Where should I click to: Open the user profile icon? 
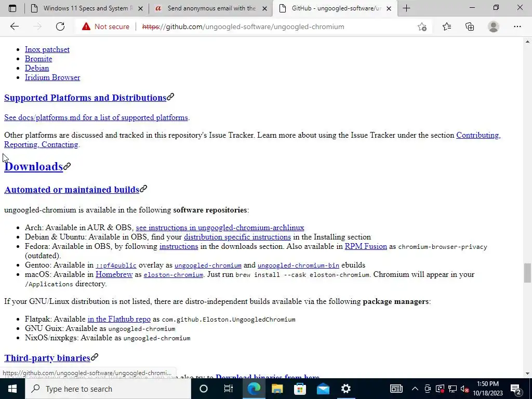coord(494,26)
